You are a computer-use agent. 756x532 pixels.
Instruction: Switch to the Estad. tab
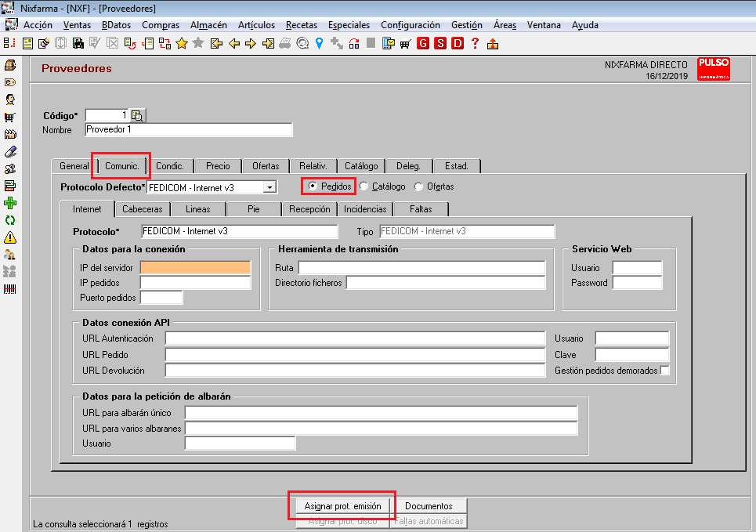(457, 166)
